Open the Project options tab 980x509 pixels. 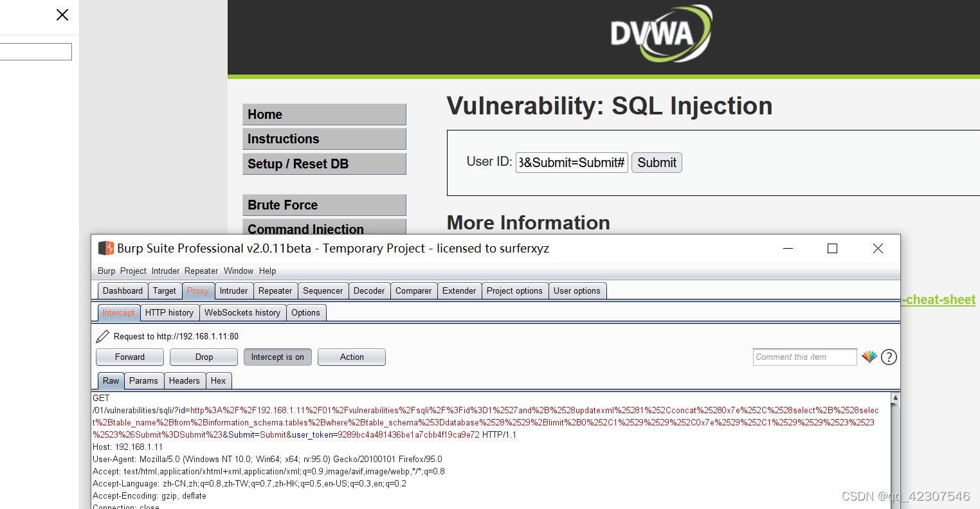point(514,290)
